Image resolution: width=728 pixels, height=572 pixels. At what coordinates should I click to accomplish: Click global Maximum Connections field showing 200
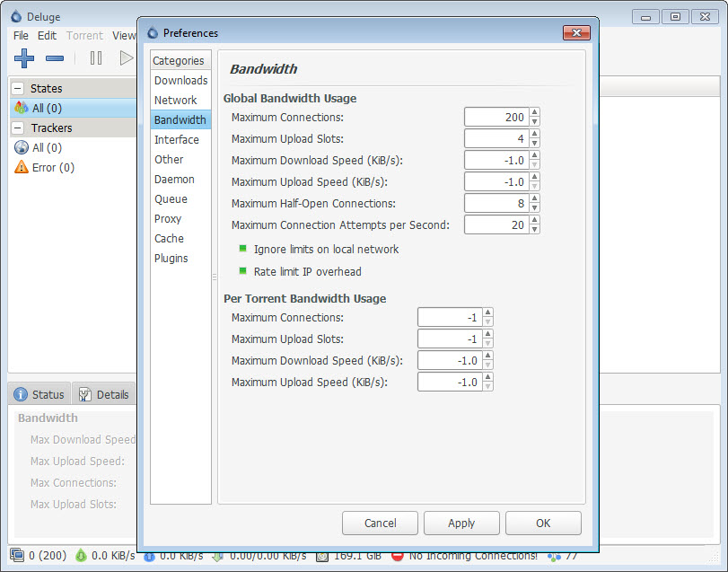(496, 117)
